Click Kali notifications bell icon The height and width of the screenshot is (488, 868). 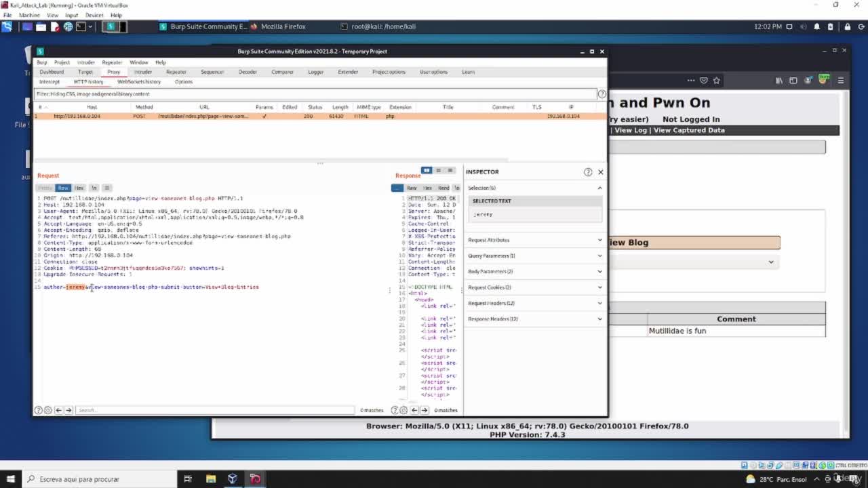click(816, 26)
